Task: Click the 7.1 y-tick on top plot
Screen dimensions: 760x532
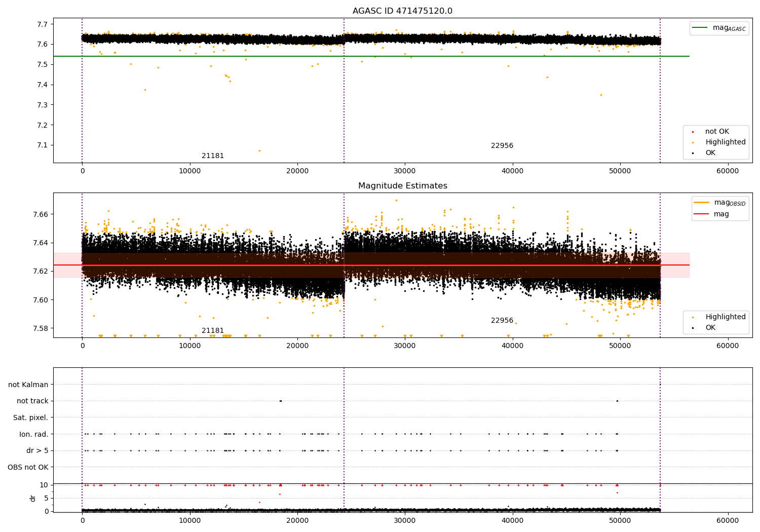Action: click(x=43, y=145)
